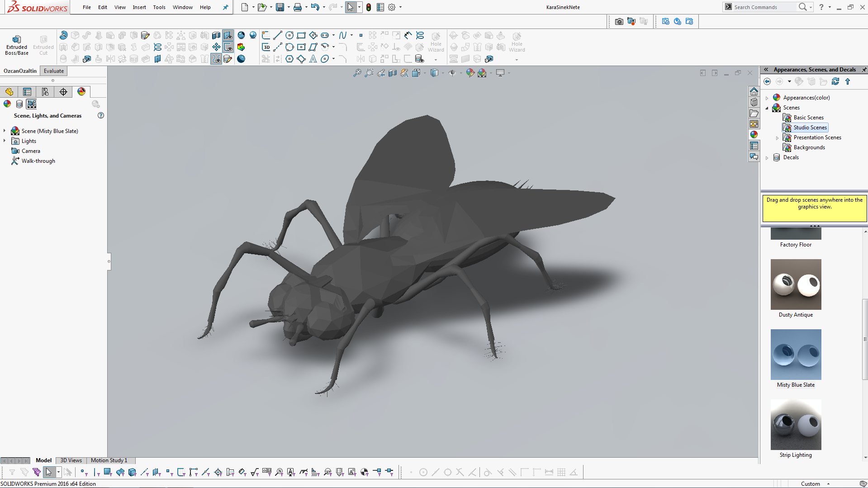Open the SOLIDWORKS Resources home tab icon
The width and height of the screenshot is (868, 488).
point(754,91)
